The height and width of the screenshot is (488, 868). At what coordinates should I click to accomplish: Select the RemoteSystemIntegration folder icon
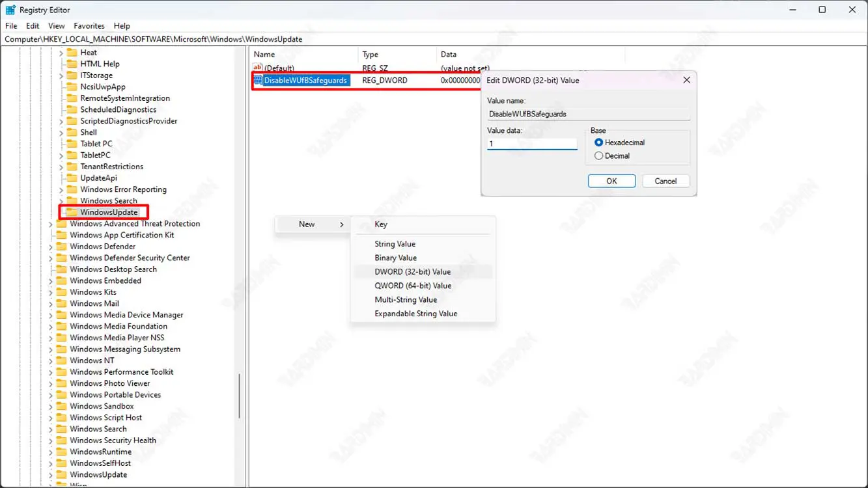pos(72,98)
